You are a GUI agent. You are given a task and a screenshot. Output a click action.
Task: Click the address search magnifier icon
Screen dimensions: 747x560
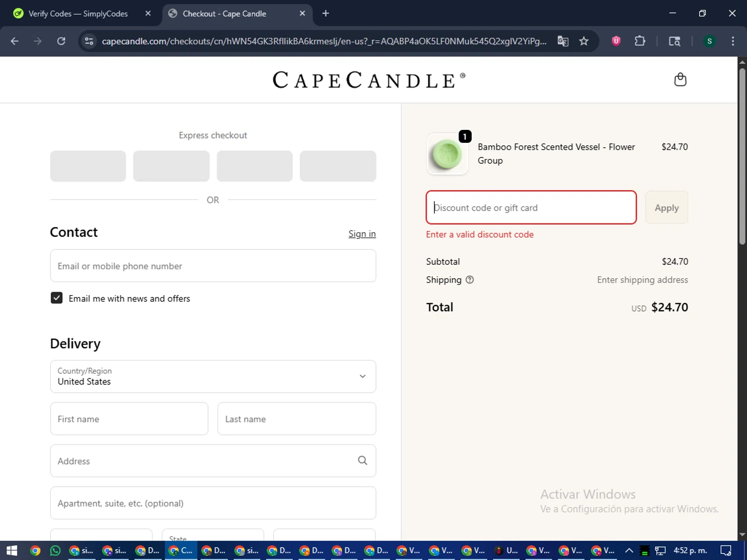pos(363,460)
